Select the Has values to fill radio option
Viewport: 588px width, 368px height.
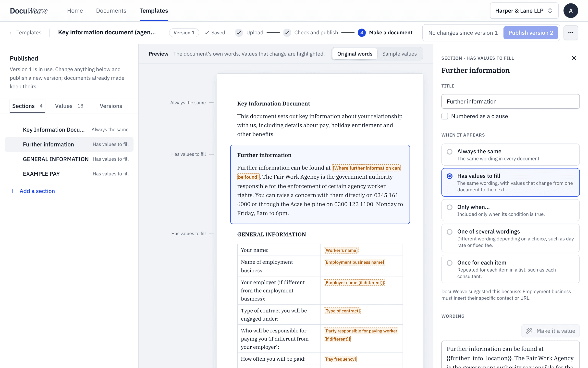[510, 182]
